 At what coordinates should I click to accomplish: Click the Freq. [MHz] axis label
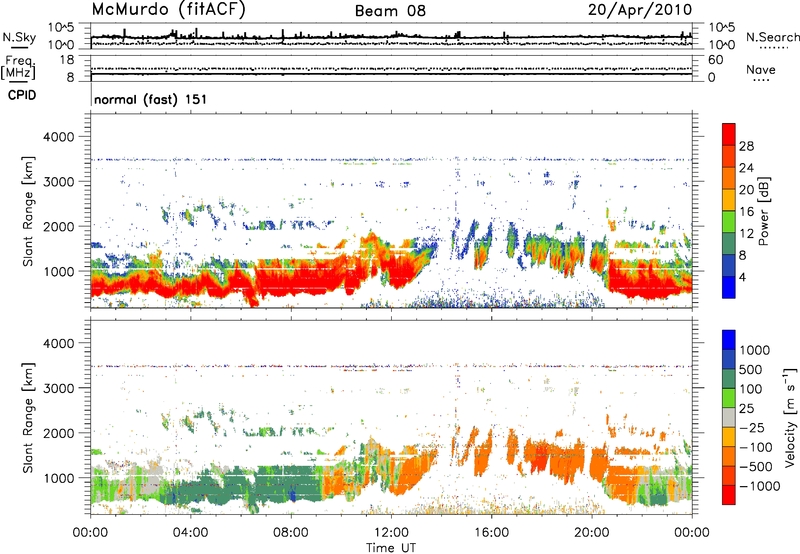[x=18, y=67]
